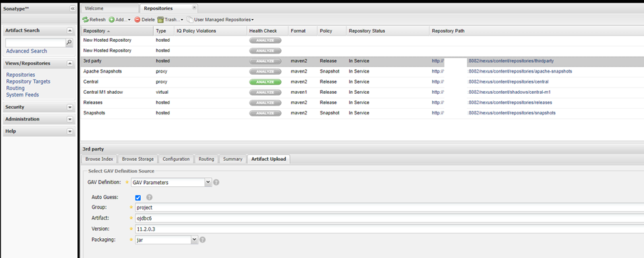Click in the Artifact Search field
The height and width of the screenshot is (258, 644).
(36, 42)
